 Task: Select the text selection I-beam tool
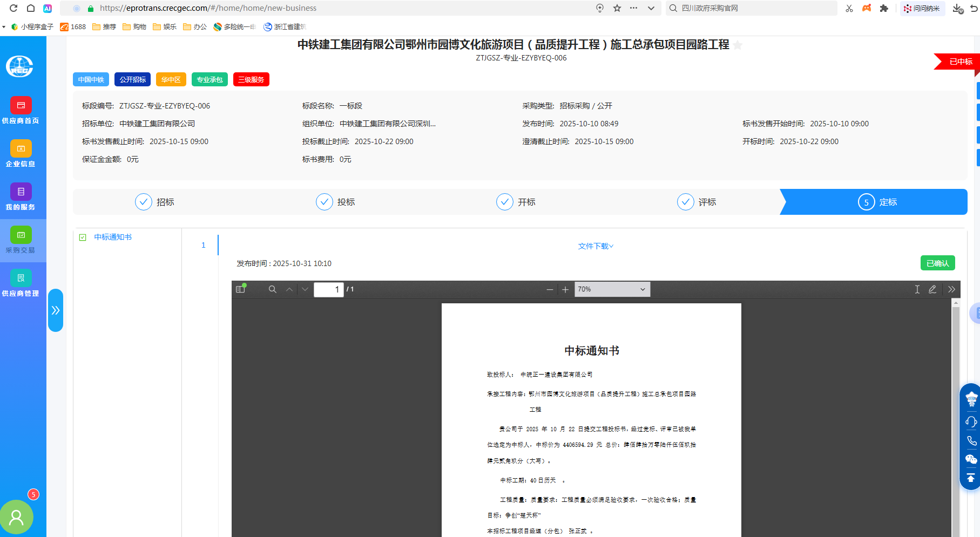click(x=916, y=289)
